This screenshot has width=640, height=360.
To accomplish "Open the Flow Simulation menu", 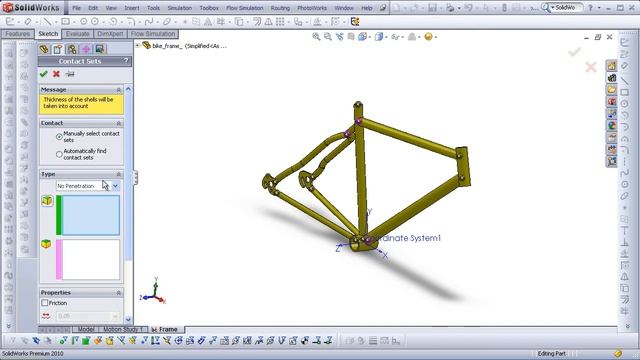I will [x=244, y=8].
